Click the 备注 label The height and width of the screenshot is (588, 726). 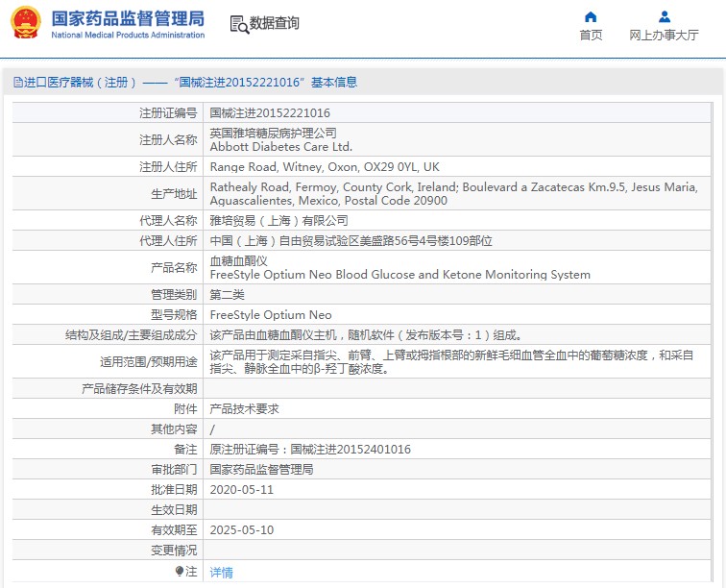[x=185, y=449]
